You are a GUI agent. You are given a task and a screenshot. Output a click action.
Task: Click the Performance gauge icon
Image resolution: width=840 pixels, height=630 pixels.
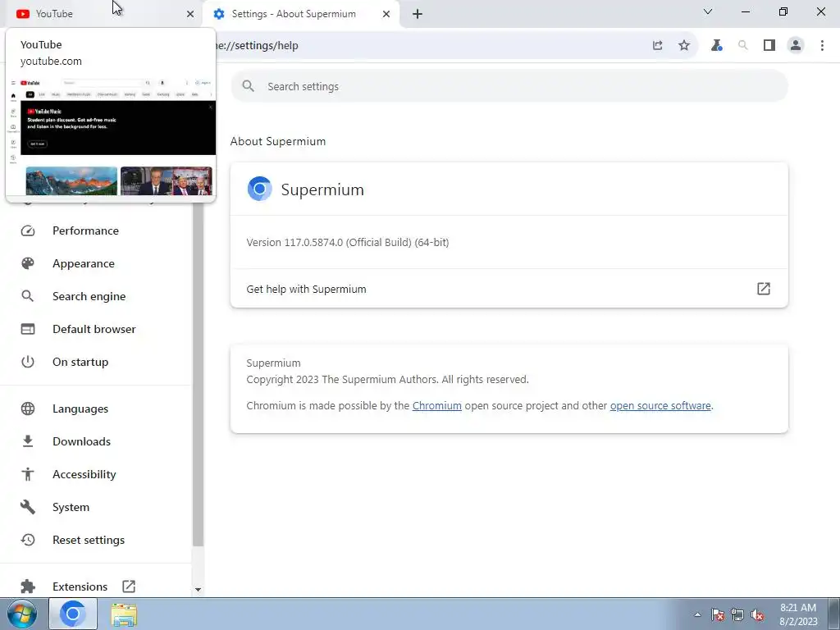(x=28, y=231)
